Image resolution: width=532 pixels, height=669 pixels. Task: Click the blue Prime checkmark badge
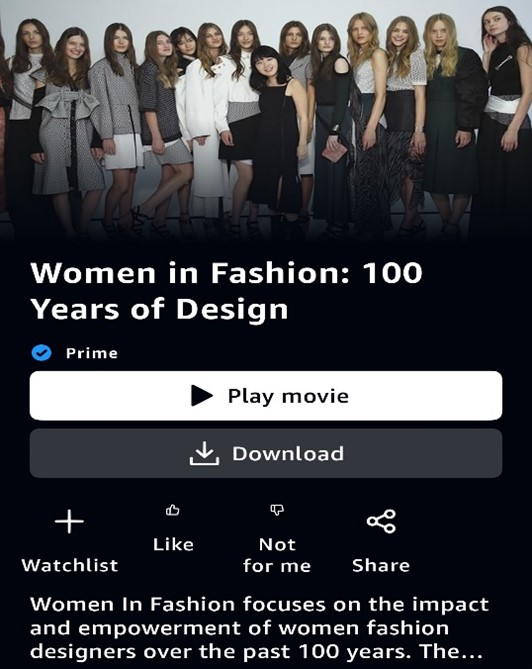(41, 353)
